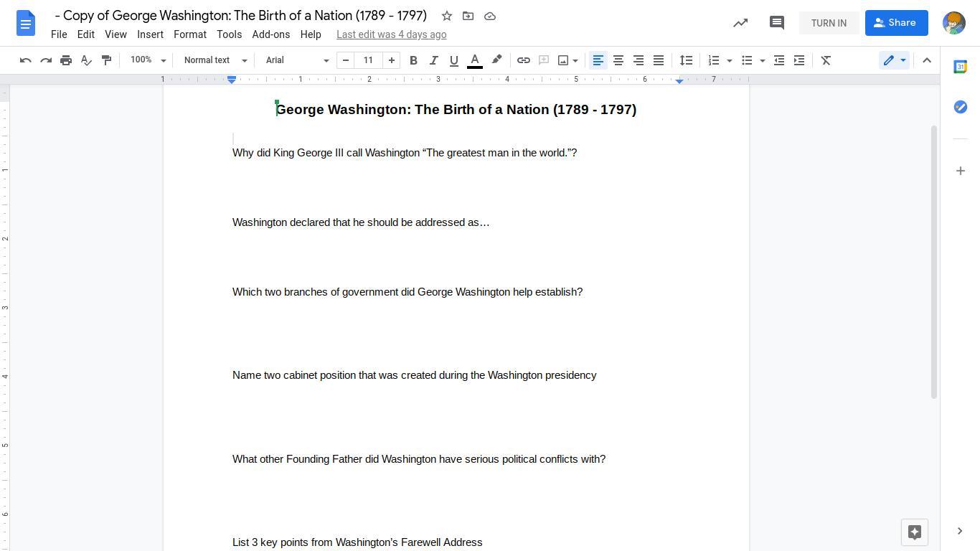The image size is (980, 551).
Task: Toggle italic formatting
Action: click(x=433, y=60)
